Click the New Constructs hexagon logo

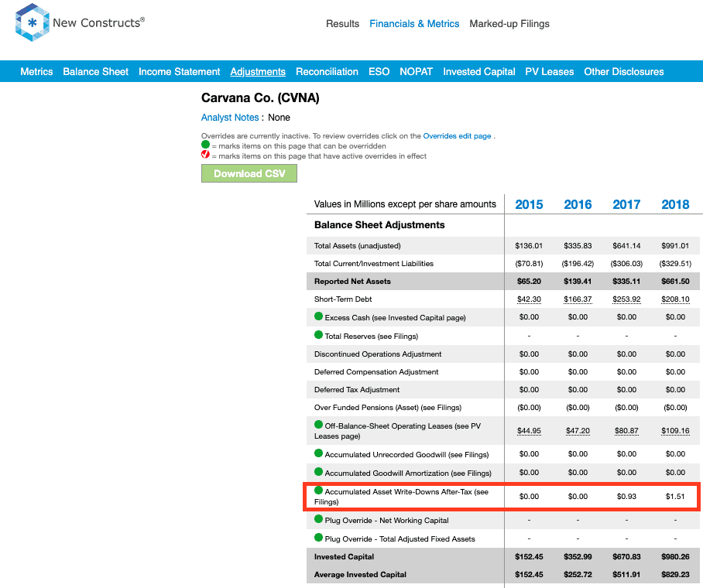click(32, 22)
